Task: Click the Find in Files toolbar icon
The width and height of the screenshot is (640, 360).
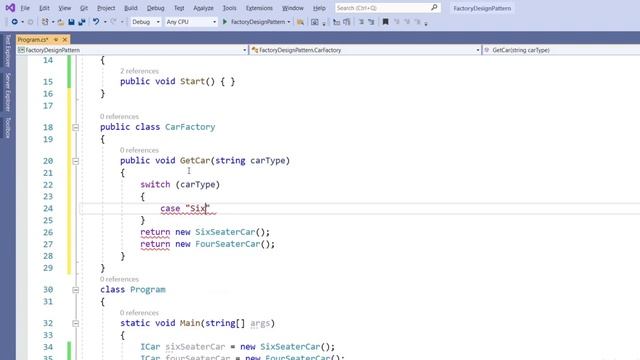Action: [300, 22]
